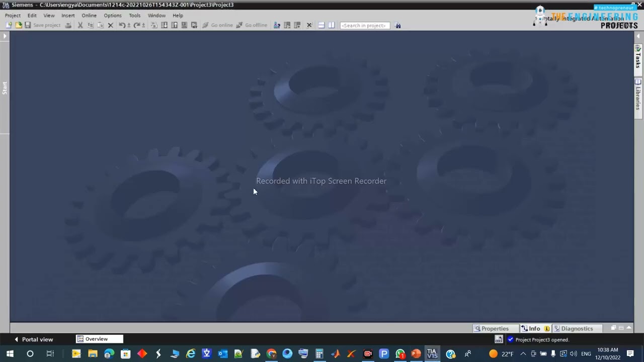Click the Go offline button
644x362 pixels.
(252, 25)
